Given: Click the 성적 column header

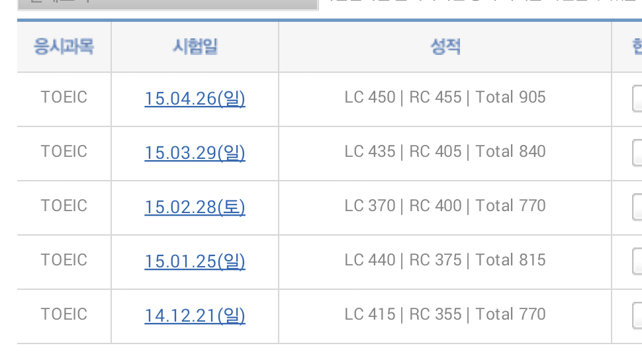Looking at the screenshot, I should 445,47.
